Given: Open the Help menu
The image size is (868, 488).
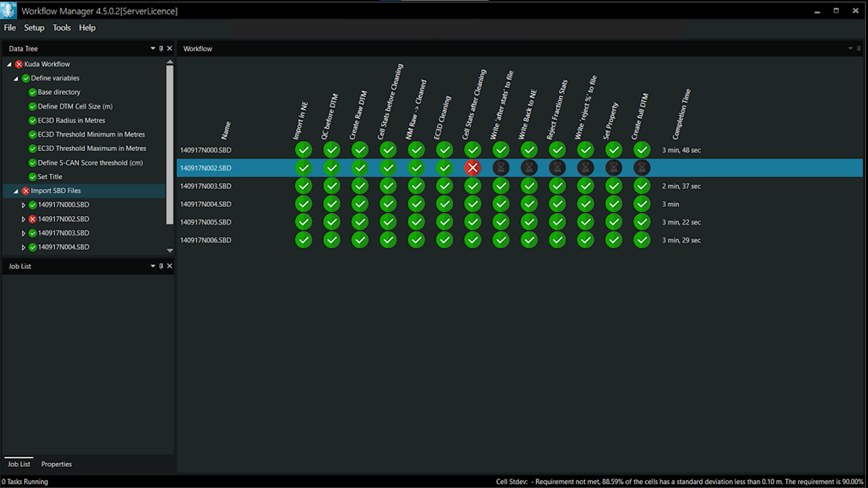Looking at the screenshot, I should click(x=87, y=28).
